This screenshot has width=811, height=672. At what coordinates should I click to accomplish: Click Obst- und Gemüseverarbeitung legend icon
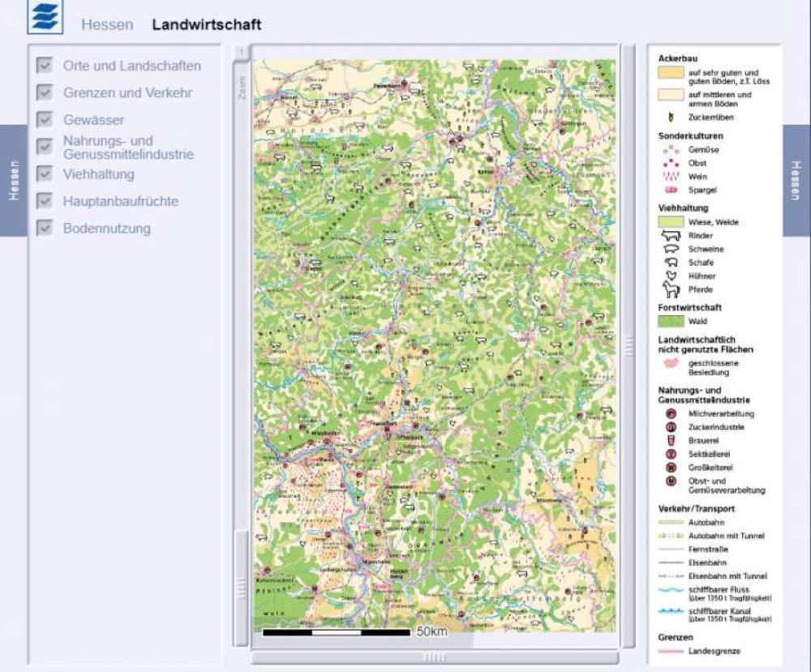(671, 482)
